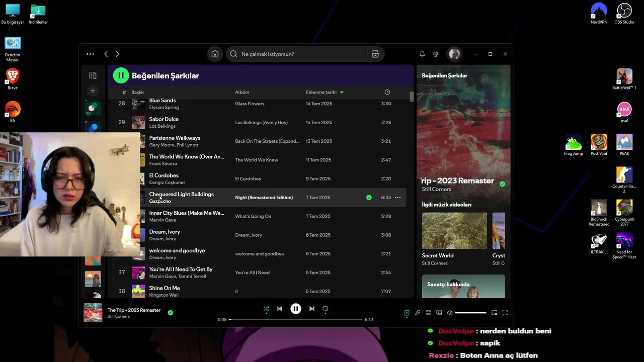This screenshot has height=362, width=644.
Task: Pause Beğenilen Şarkılar with green button
Action: click(x=121, y=75)
